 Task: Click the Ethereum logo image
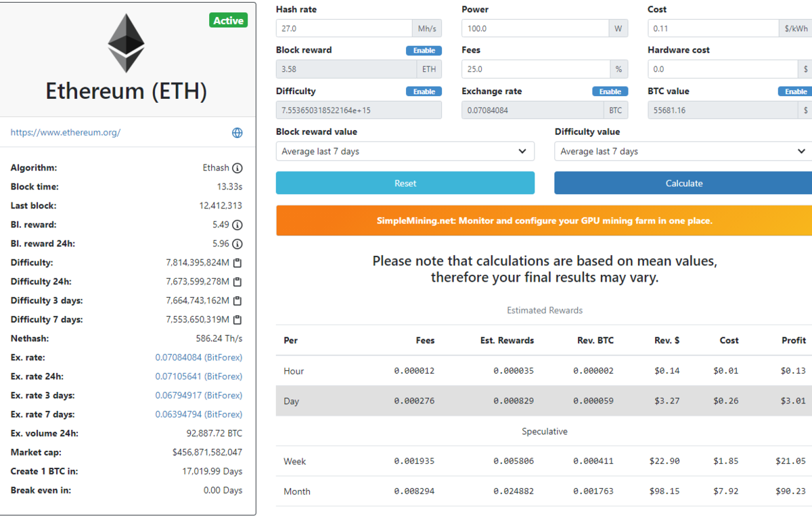coord(127,43)
